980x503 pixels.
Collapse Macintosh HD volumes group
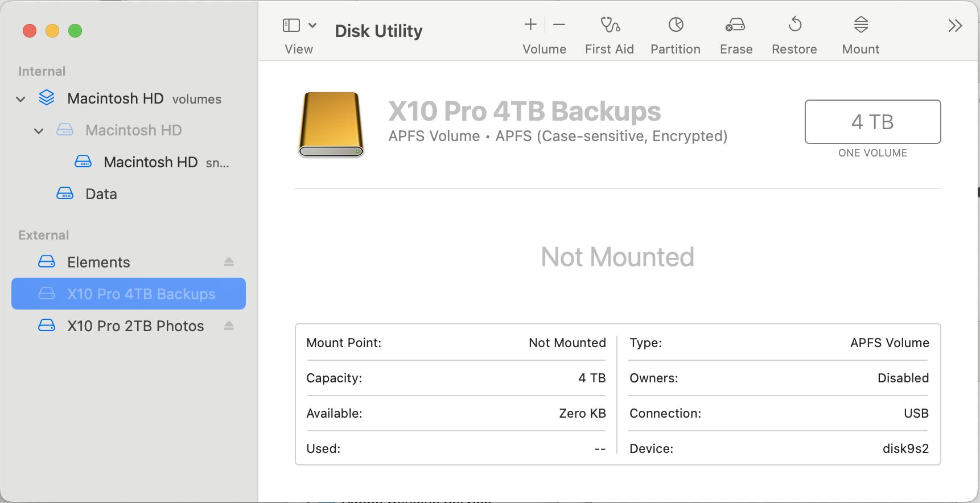pos(21,99)
